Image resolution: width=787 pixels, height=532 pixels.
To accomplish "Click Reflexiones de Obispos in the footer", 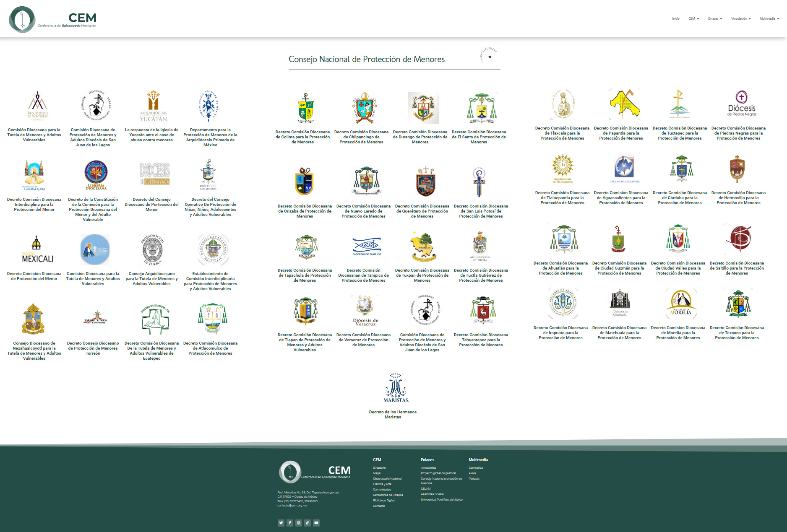I will coord(388,495).
